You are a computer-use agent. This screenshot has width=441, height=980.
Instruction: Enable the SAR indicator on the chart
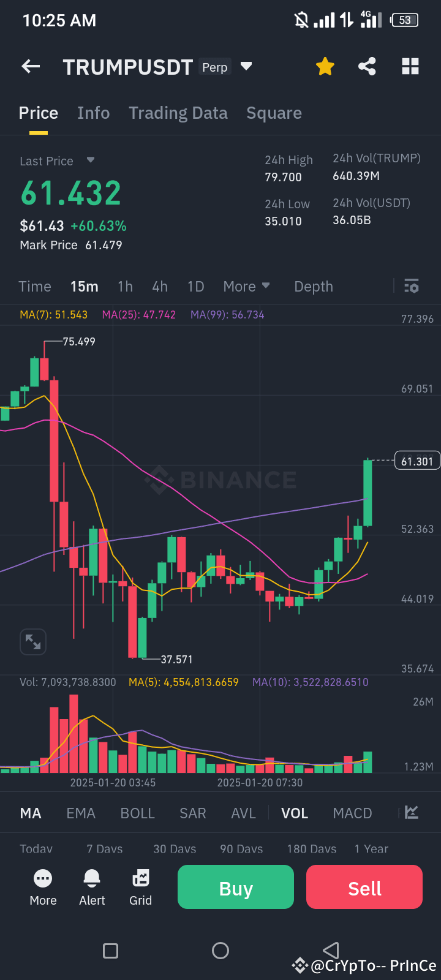pos(192,813)
